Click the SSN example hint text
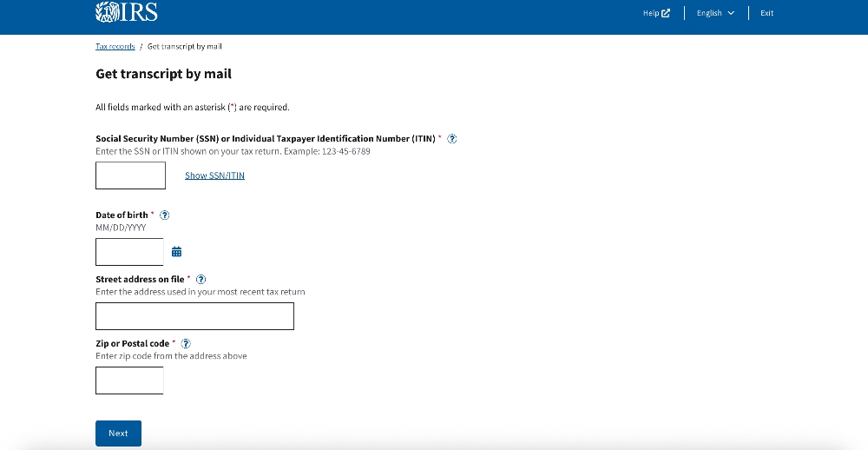 (233, 151)
